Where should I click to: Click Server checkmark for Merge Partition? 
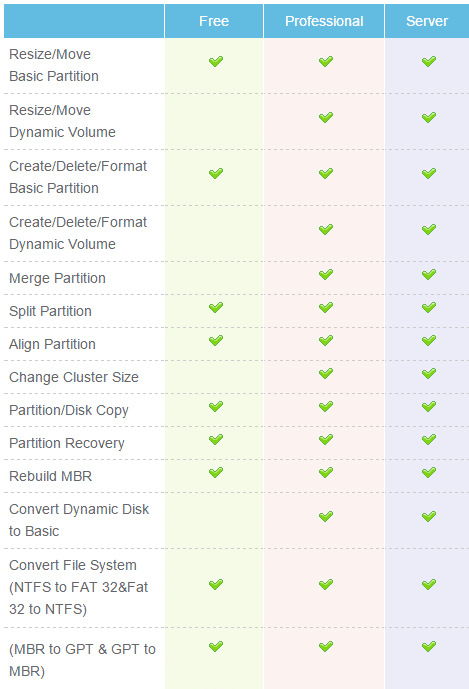[x=429, y=275]
